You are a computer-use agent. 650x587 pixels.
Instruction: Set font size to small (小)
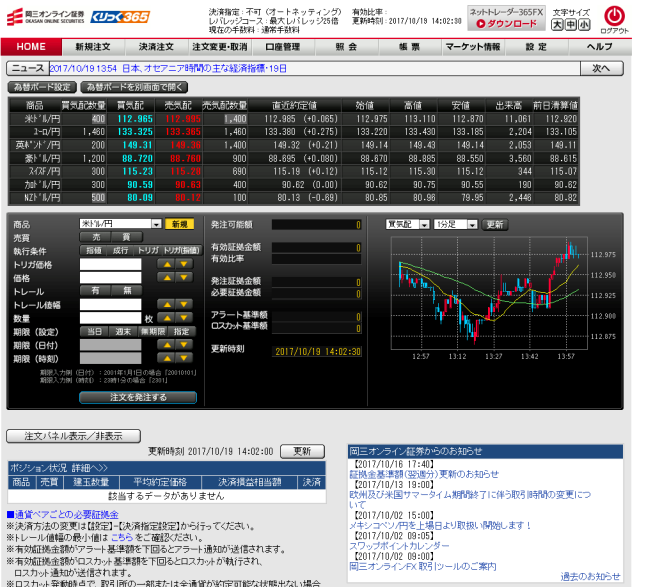[x=584, y=25]
